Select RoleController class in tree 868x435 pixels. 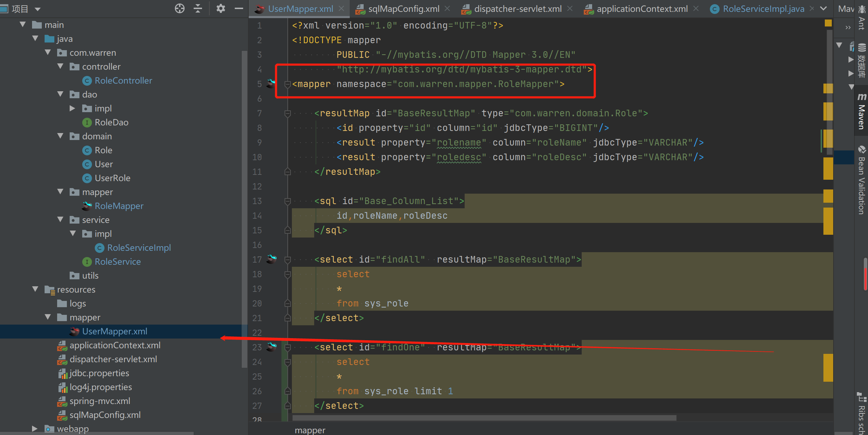coord(123,80)
